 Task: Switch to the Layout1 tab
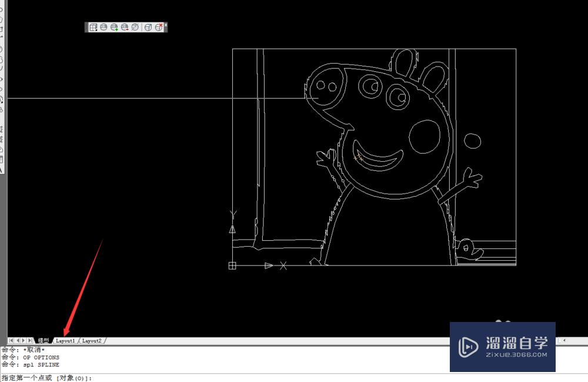point(65,340)
